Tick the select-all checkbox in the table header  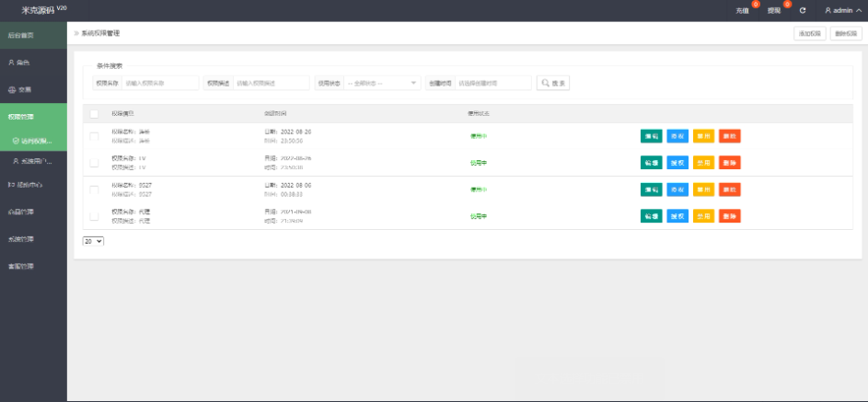[94, 114]
